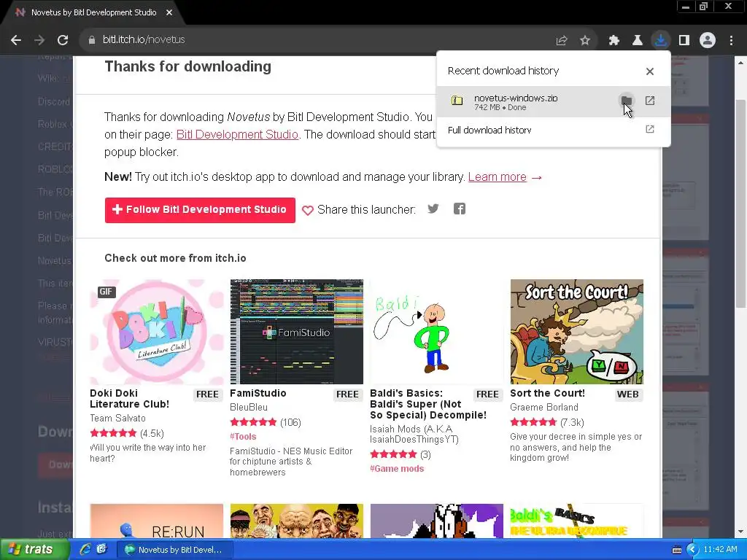Screen dimensions: 747x560
Task: Open the profile avatar icon
Action: point(708,41)
